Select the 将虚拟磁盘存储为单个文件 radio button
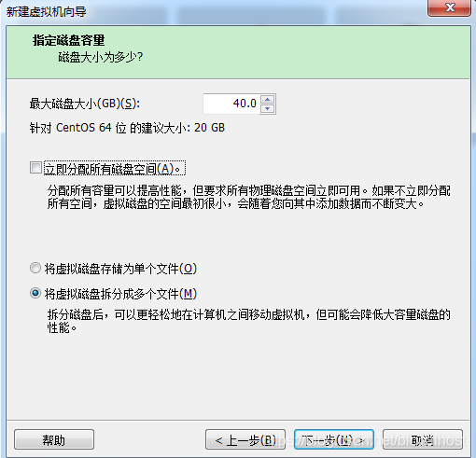Viewport: 476px width, 458px height. tap(35, 268)
